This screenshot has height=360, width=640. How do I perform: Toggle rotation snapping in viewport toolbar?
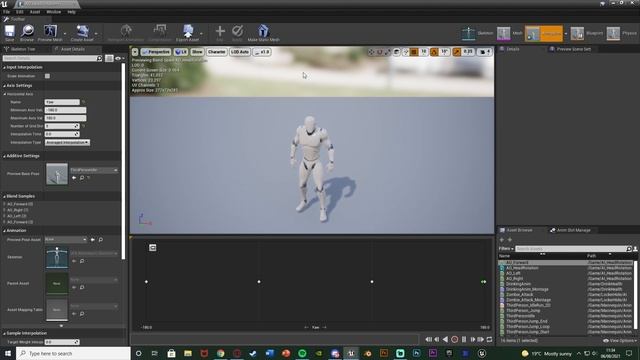pyautogui.click(x=434, y=52)
